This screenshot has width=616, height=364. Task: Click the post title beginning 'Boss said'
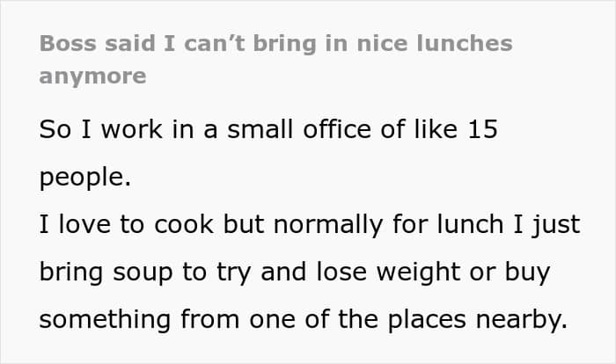[275, 59]
